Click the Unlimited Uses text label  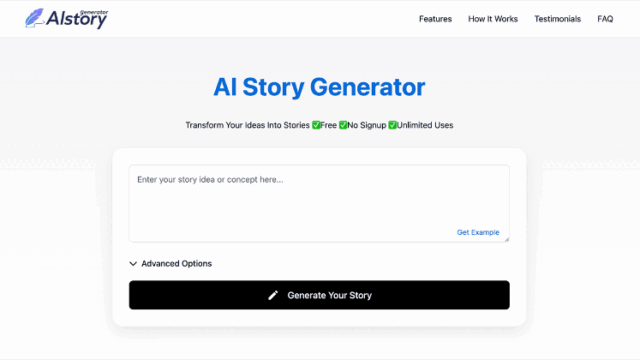click(x=425, y=125)
